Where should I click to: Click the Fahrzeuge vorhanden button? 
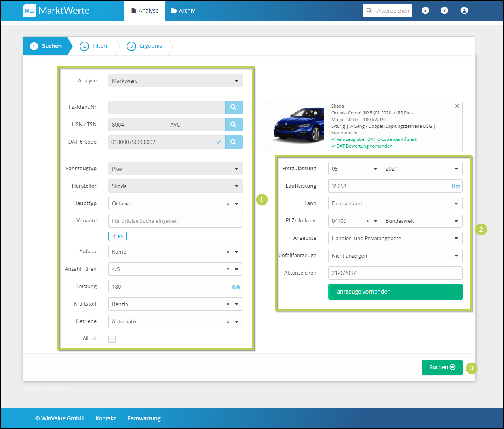tap(395, 292)
